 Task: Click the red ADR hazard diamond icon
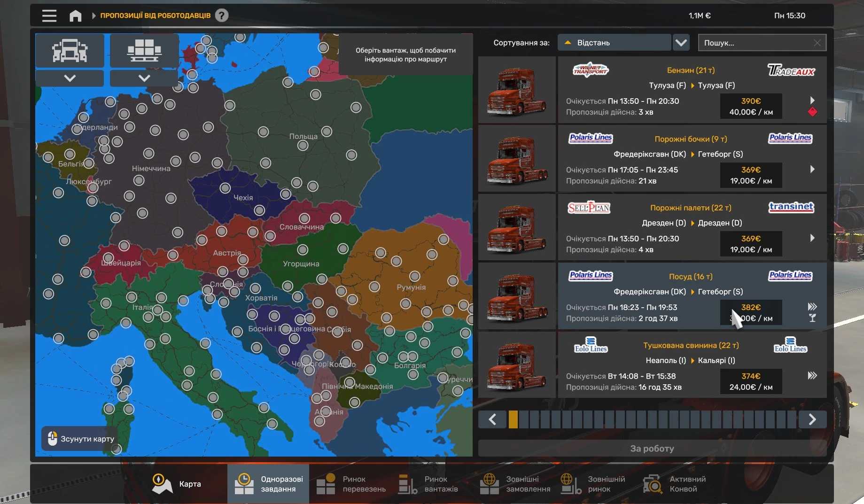click(812, 112)
